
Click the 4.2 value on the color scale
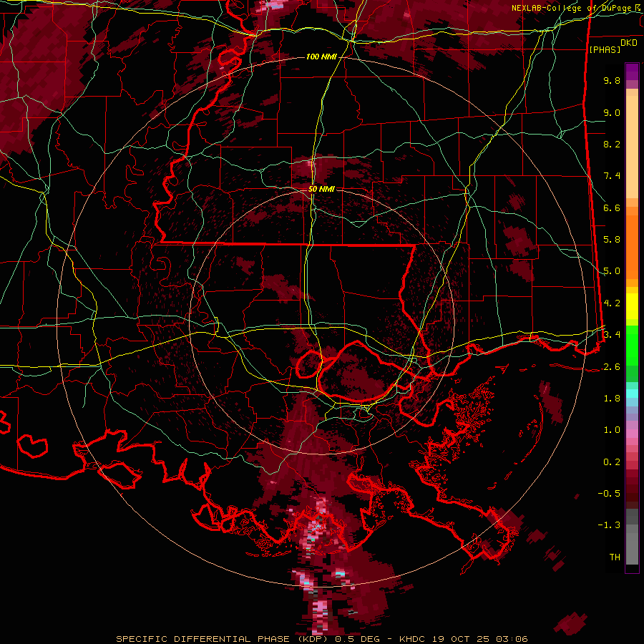pyautogui.click(x=612, y=303)
